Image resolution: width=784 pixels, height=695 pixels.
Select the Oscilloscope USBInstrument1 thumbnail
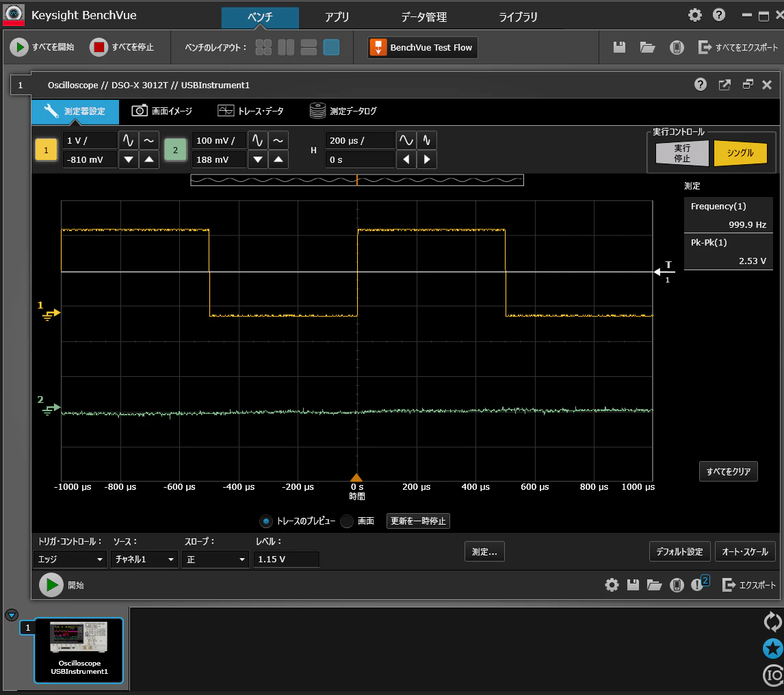point(79,650)
